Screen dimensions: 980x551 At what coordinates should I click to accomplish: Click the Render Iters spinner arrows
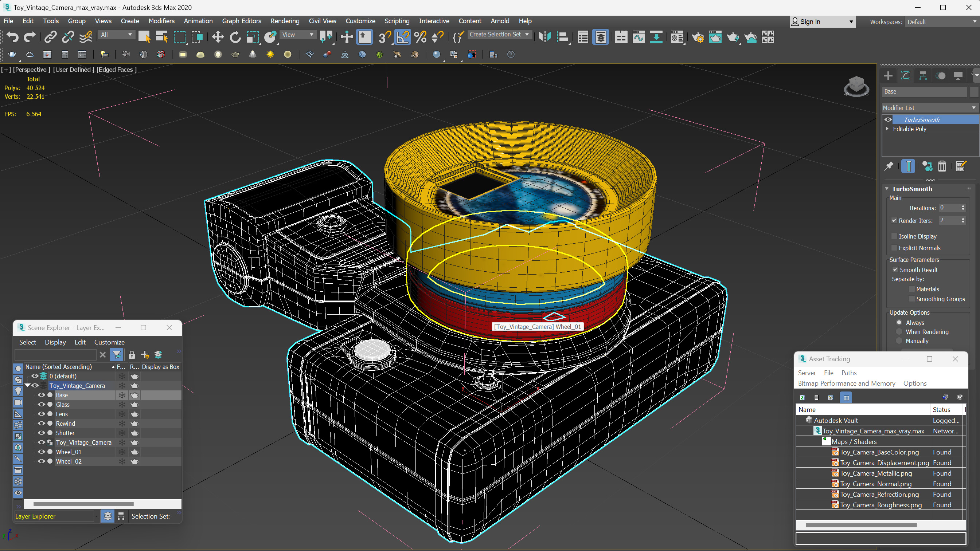pyautogui.click(x=963, y=221)
